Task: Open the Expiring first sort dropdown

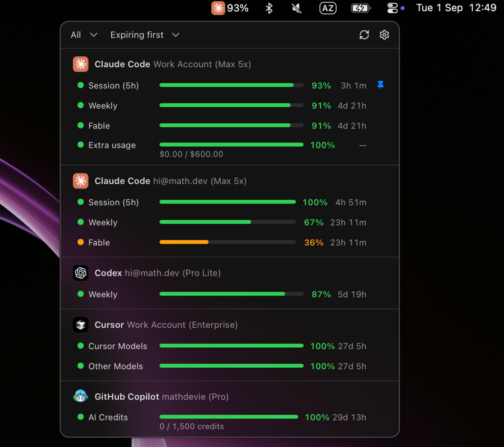Action: pyautogui.click(x=145, y=35)
